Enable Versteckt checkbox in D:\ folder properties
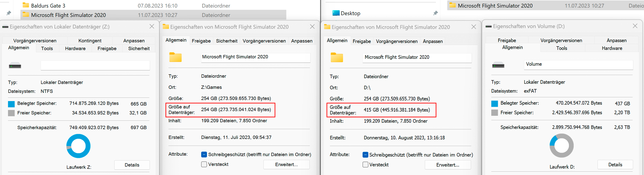The height and width of the screenshot is (175, 644). pos(365,165)
